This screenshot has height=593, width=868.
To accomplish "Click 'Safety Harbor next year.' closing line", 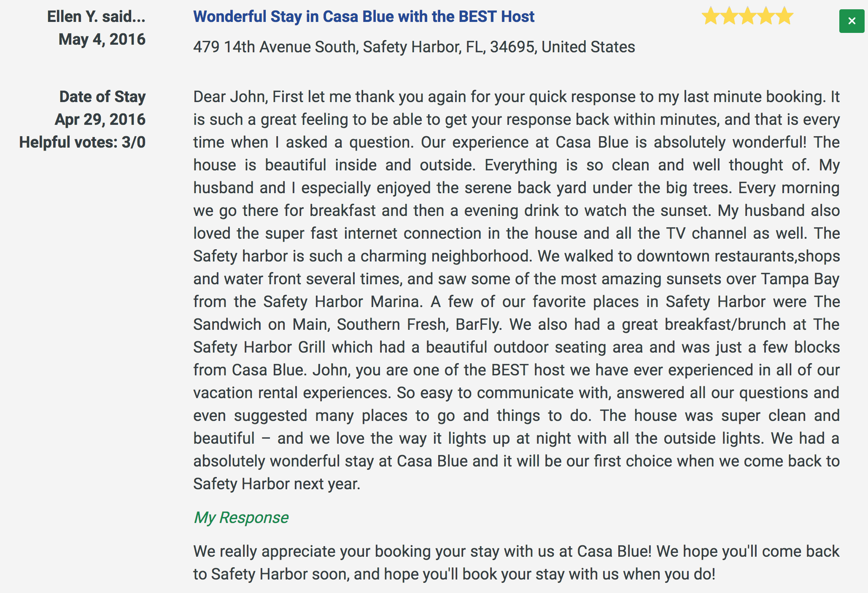I will [277, 484].
